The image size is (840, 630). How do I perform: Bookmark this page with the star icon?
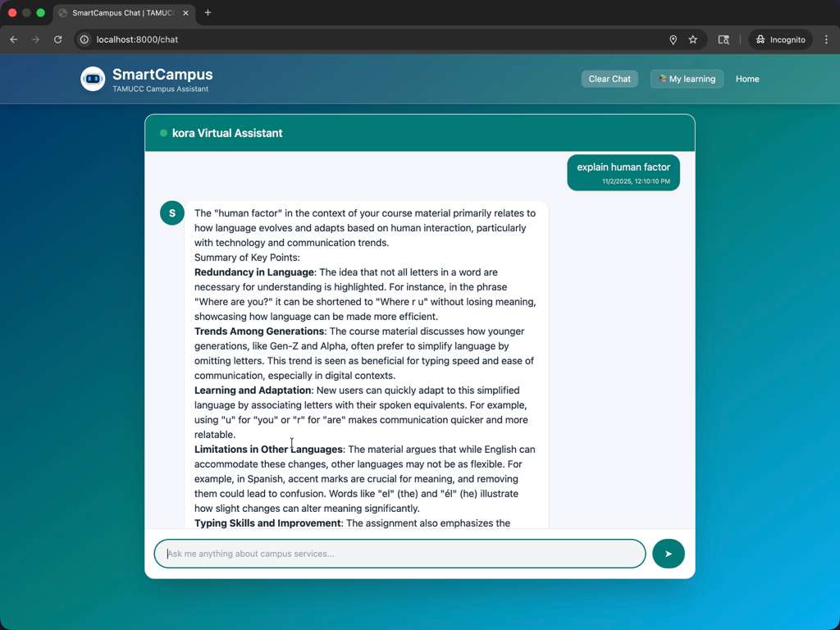(x=692, y=39)
